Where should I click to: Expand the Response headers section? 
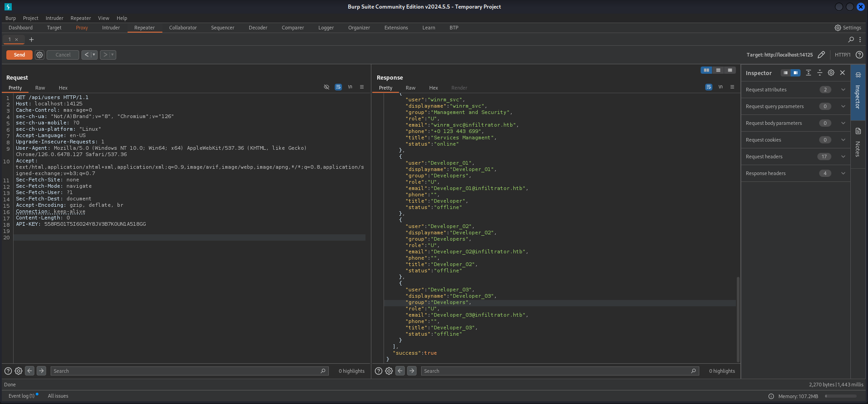843,173
